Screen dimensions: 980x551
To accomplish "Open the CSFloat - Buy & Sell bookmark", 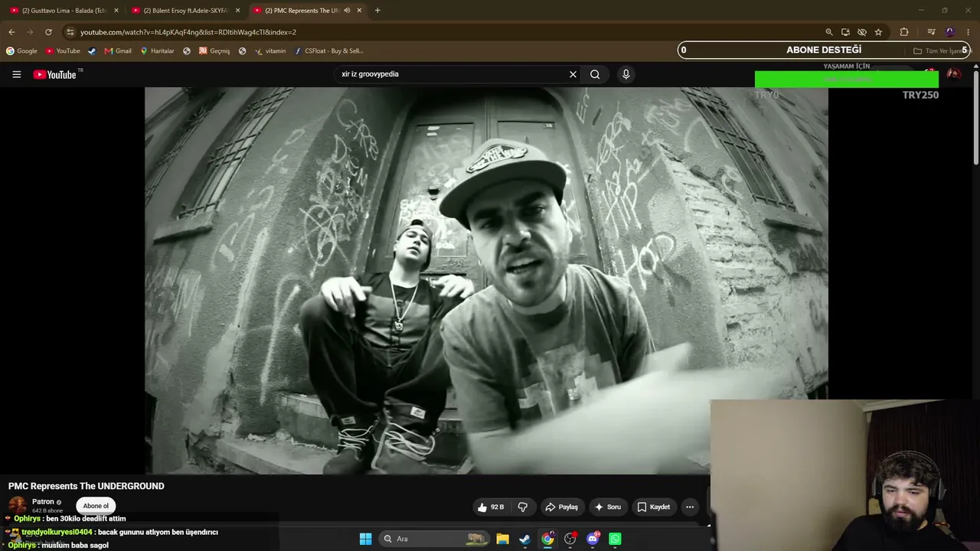I will point(328,51).
